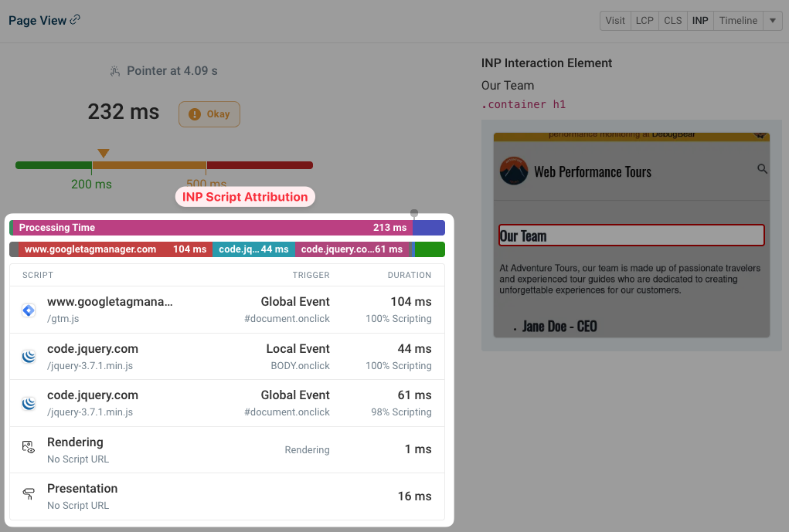Select the INP tab
Image resolution: width=789 pixels, height=532 pixels.
click(x=700, y=21)
